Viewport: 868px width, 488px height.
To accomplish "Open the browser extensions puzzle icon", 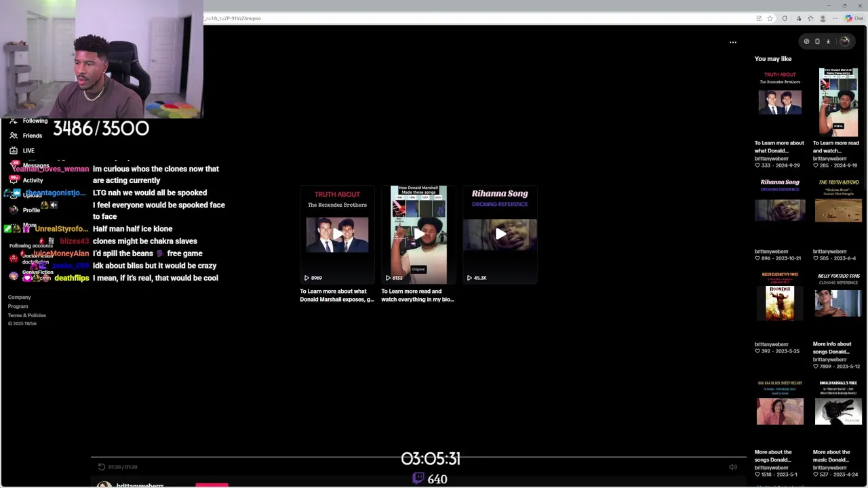I will tap(785, 18).
